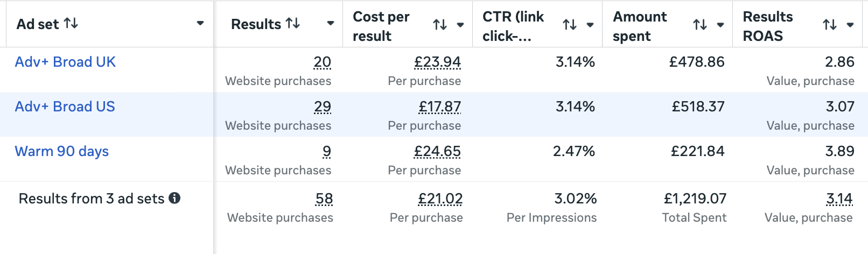Image resolution: width=868 pixels, height=254 pixels.
Task: Open the Adv+ Broad UK ad set
Action: point(65,62)
